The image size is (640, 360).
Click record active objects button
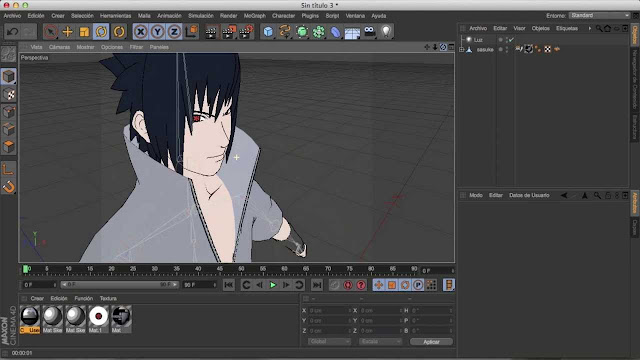(334, 285)
